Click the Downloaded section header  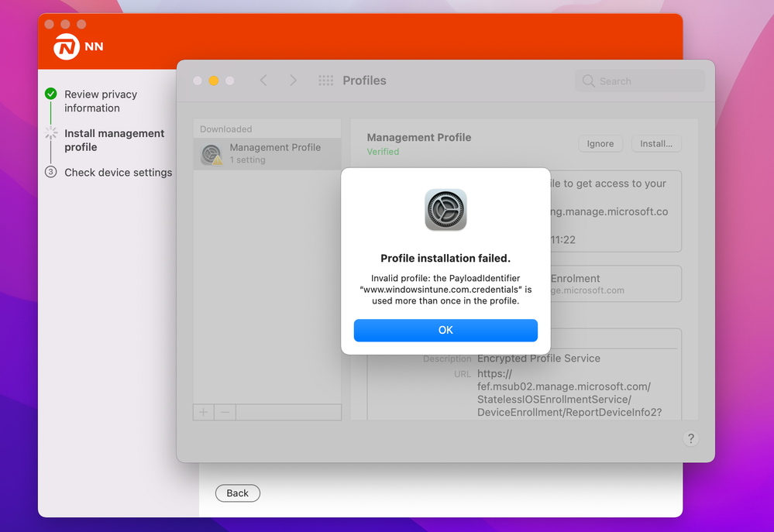pyautogui.click(x=225, y=129)
